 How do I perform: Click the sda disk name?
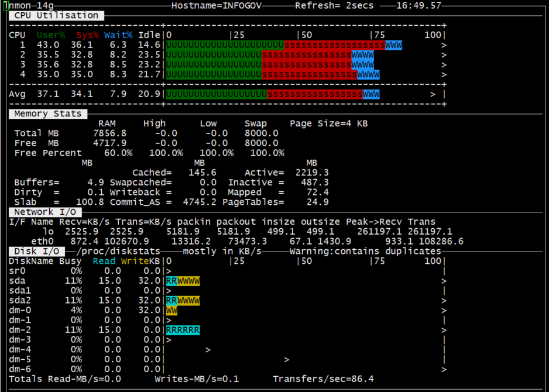[x=17, y=281]
